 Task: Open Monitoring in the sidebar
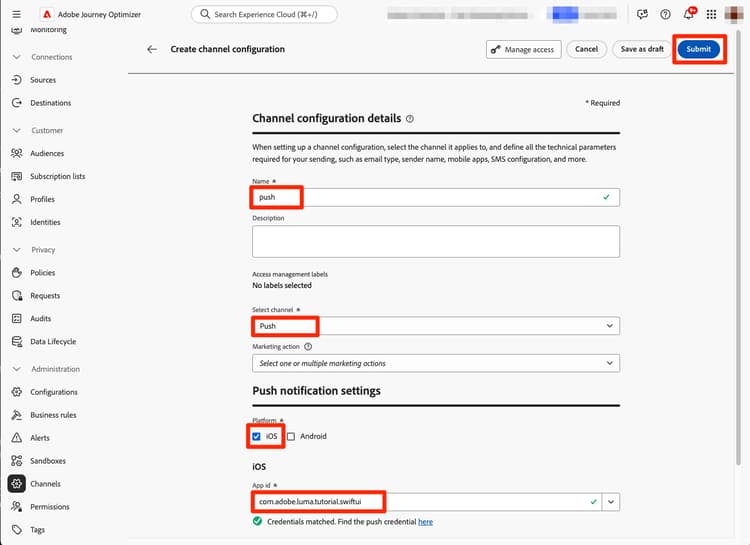coord(48,30)
